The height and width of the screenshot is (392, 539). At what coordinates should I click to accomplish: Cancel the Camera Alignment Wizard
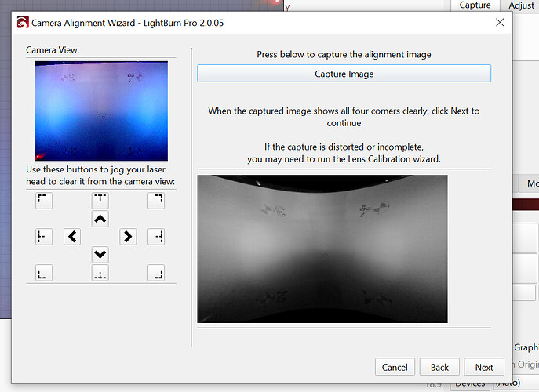(x=395, y=367)
